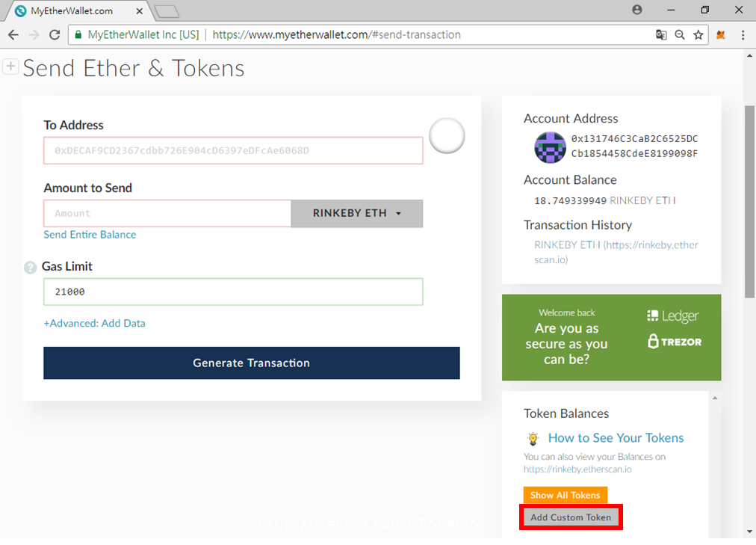Viewport: 756px width, 545px height.
Task: Open the rinkeby.etherscan.io balances link
Action: 577,469
